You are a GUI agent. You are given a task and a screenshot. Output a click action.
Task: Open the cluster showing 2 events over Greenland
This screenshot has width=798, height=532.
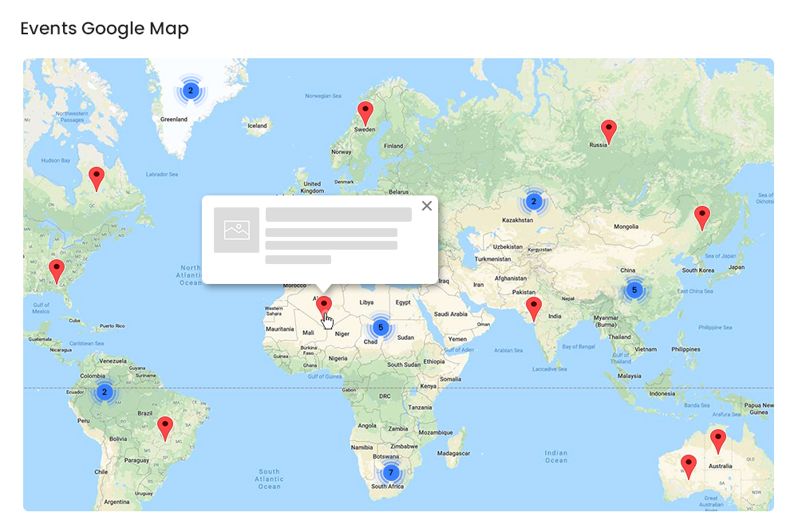[190, 91]
